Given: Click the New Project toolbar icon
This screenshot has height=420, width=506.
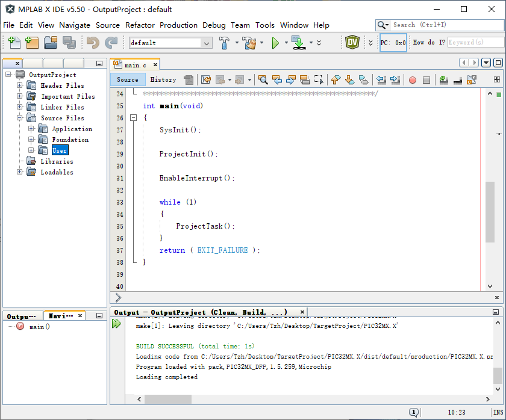Looking at the screenshot, I should pos(31,43).
